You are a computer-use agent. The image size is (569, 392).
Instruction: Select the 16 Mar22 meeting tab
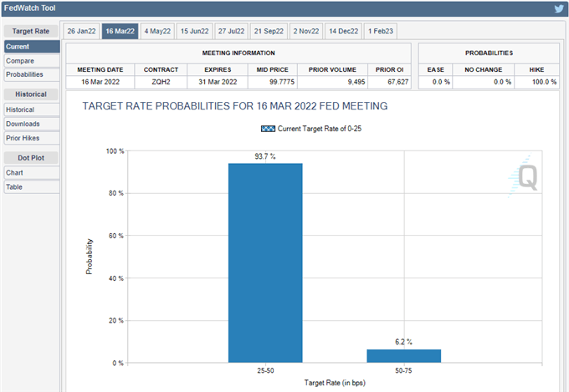pos(120,31)
